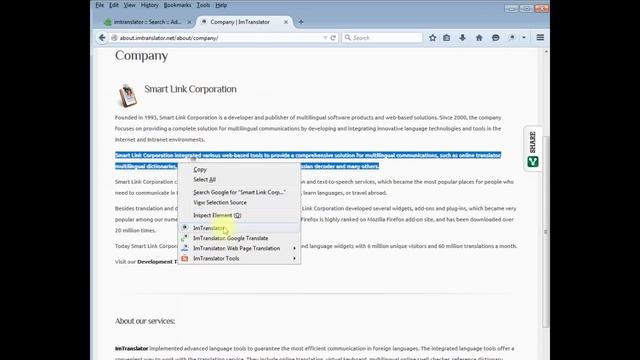Click the bold ImTranslator word in services paragraph
The height and width of the screenshot is (360, 640).
click(x=131, y=349)
